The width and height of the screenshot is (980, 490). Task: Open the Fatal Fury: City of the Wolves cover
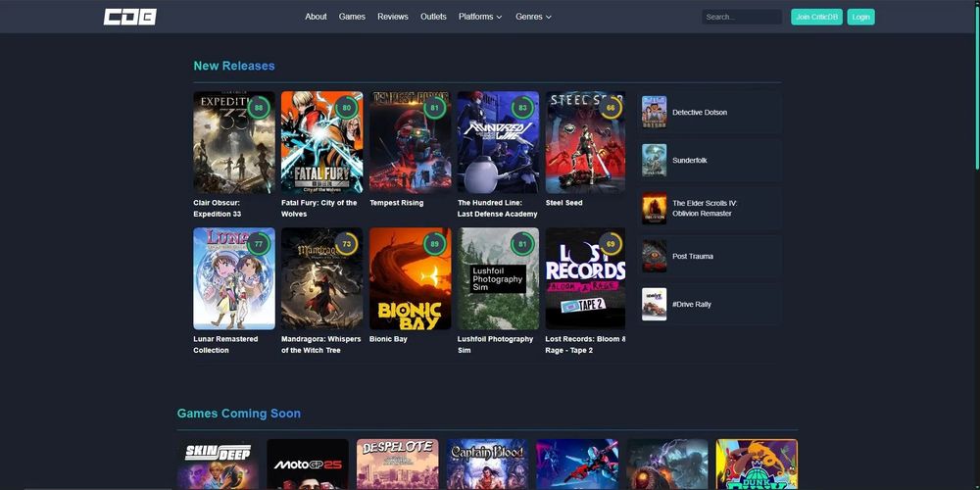[x=321, y=142]
